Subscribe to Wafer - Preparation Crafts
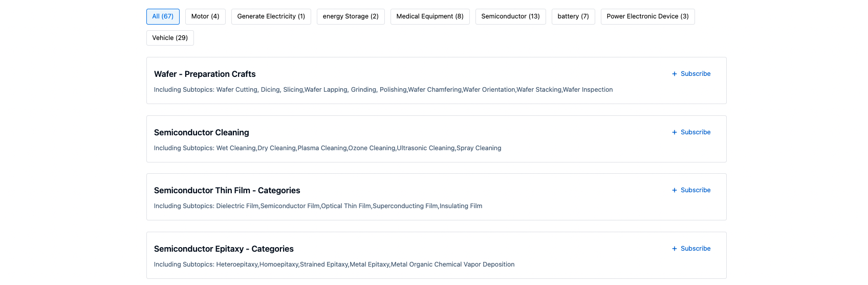 click(x=695, y=74)
